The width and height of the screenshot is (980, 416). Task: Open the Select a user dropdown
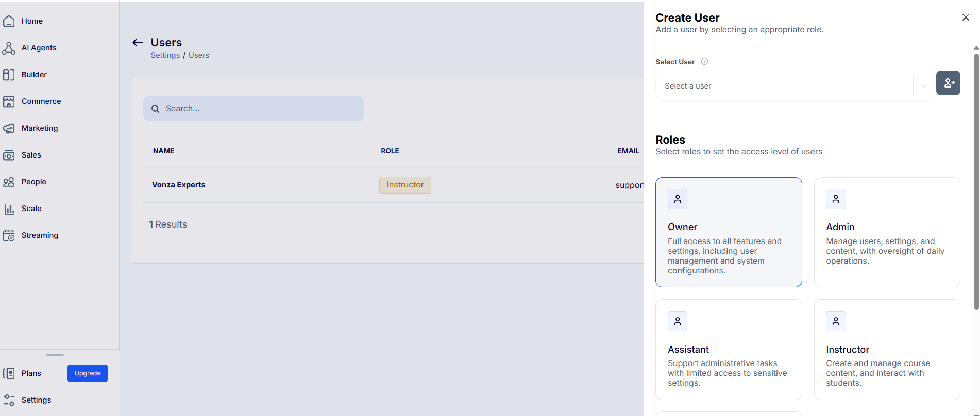794,85
